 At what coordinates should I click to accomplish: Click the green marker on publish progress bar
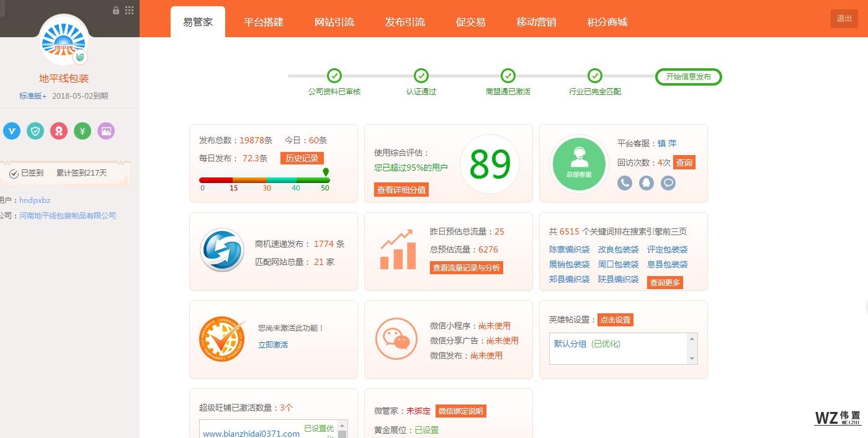click(x=326, y=172)
